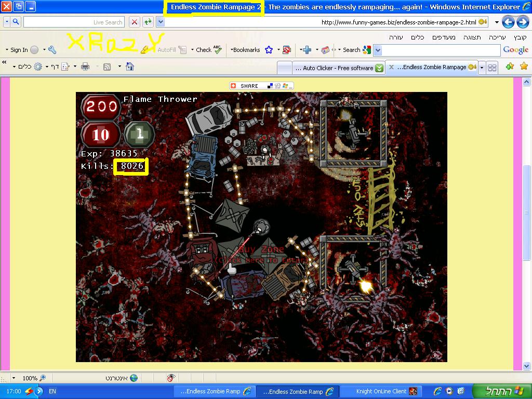532x399 pixels.
Task: Run the spell Check button
Action: pyautogui.click(x=209, y=50)
